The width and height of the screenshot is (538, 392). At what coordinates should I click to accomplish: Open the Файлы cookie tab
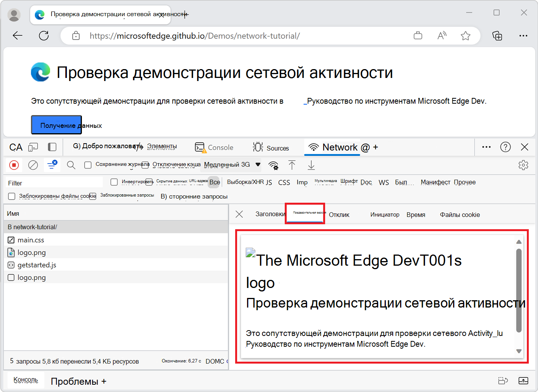tap(460, 215)
